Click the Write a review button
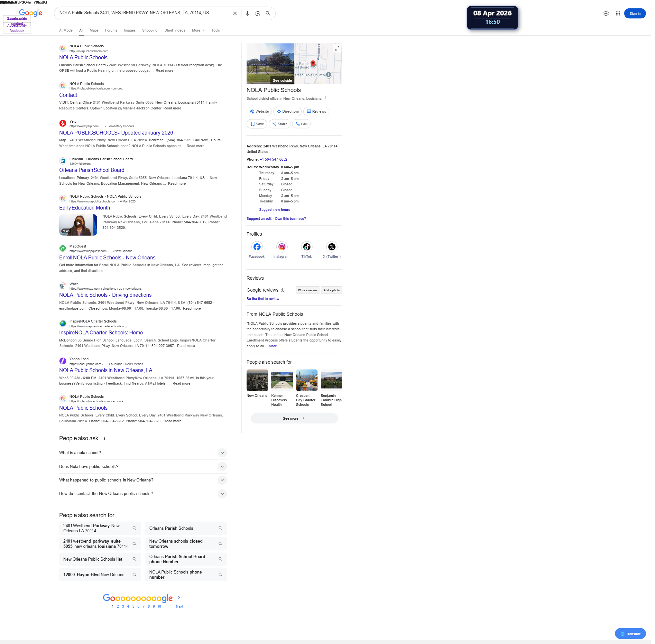The height and width of the screenshot is (644, 655). coord(307,290)
